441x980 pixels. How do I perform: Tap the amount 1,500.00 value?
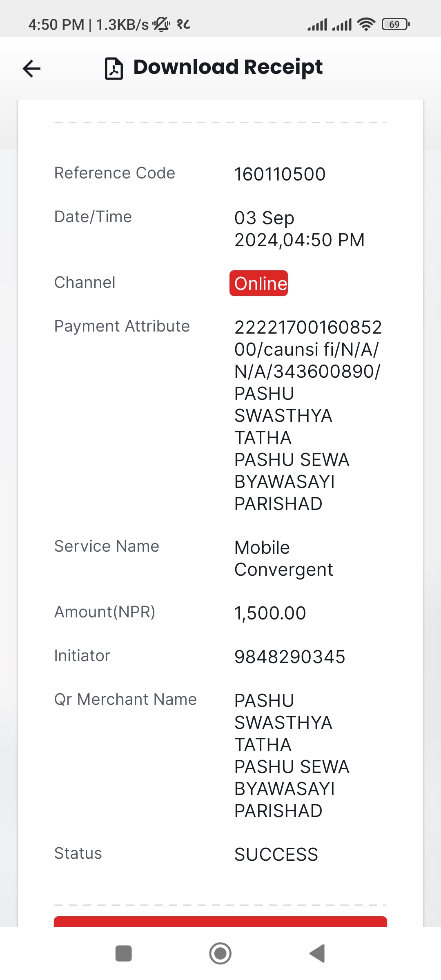pos(270,613)
